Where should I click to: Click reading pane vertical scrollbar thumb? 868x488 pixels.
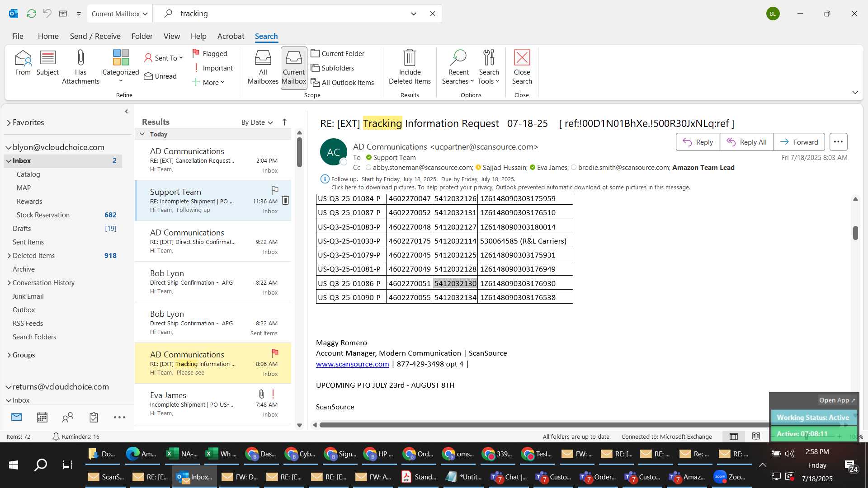point(855,233)
